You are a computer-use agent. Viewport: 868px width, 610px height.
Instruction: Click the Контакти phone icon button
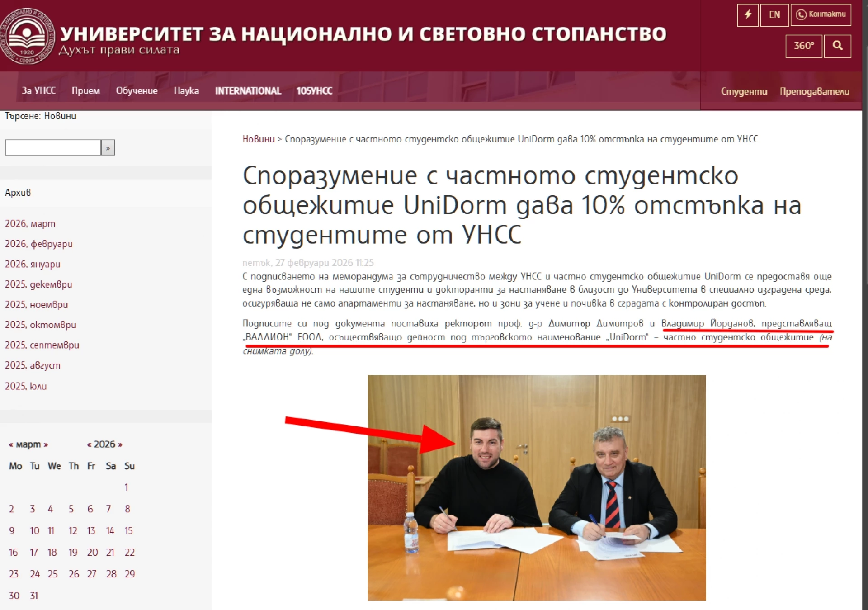tap(821, 15)
